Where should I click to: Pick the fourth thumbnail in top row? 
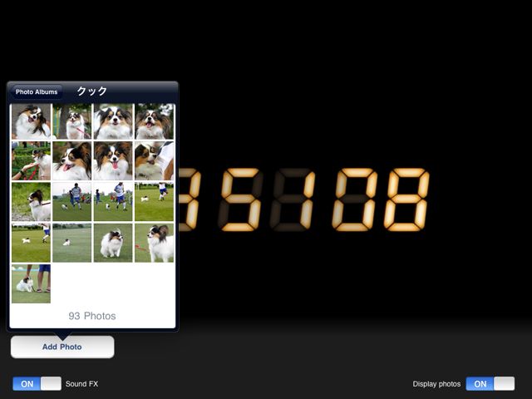pos(154,121)
